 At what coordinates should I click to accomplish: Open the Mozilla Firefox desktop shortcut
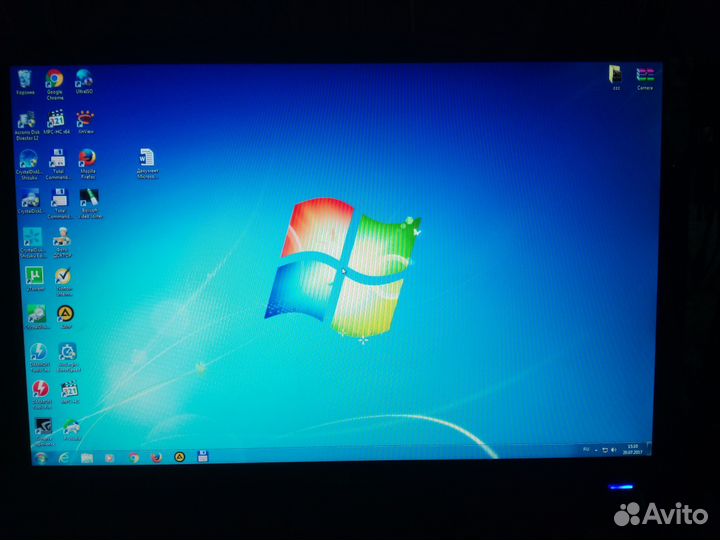(x=87, y=158)
